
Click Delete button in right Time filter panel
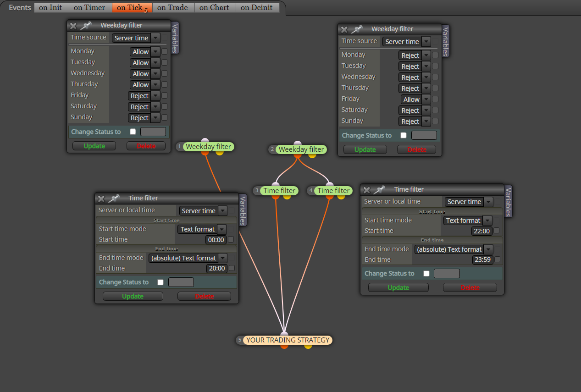(470, 287)
